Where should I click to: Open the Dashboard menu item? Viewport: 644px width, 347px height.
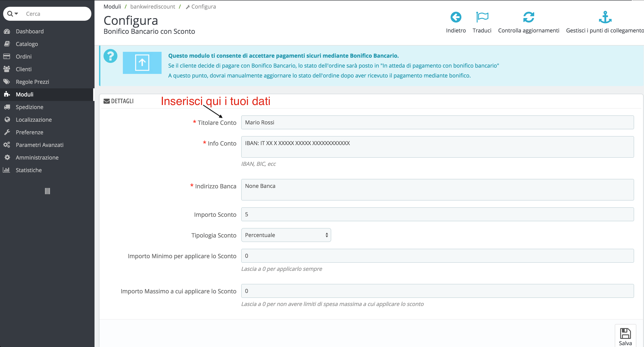(47, 31)
